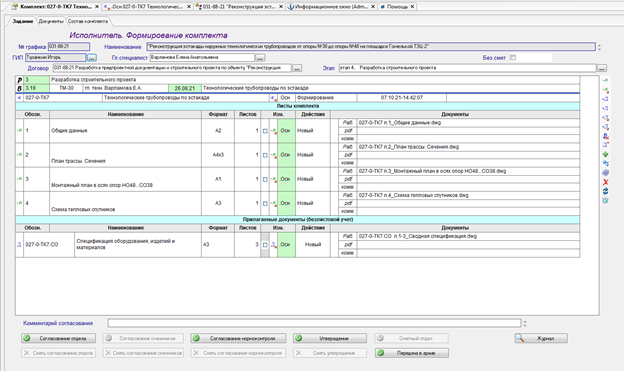Click the blue two-arrows swap icon in right toolbar
624x371 pixels.
coord(605,163)
